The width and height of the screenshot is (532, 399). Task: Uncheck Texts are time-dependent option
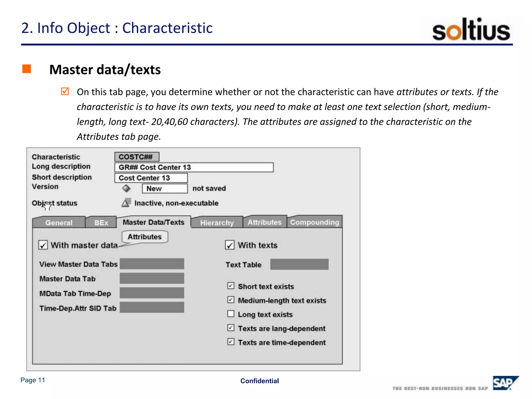click(x=231, y=342)
